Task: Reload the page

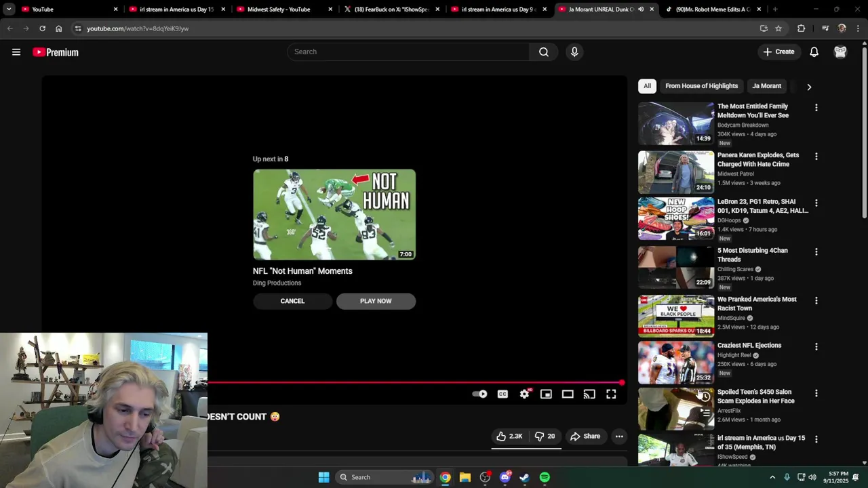Action: [x=42, y=28]
